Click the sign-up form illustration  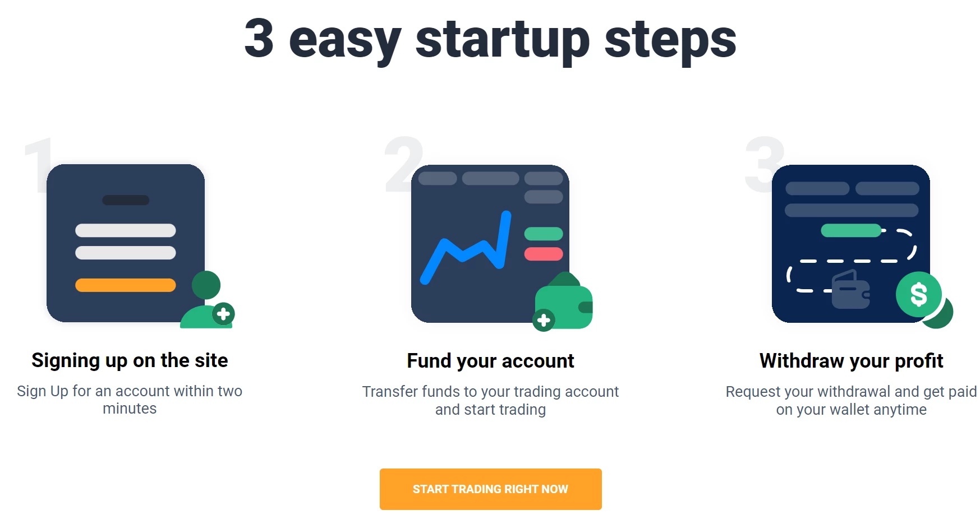pos(126,243)
